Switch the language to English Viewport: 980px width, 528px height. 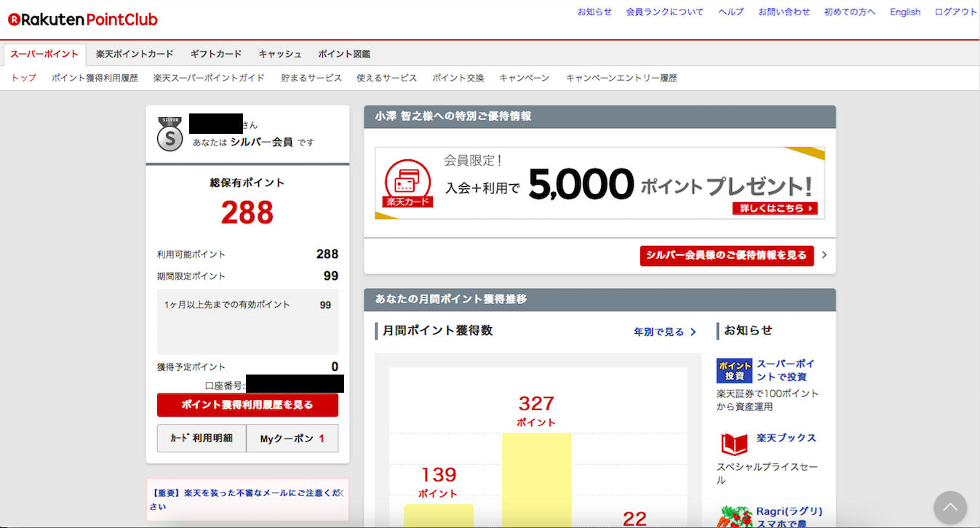click(x=905, y=12)
